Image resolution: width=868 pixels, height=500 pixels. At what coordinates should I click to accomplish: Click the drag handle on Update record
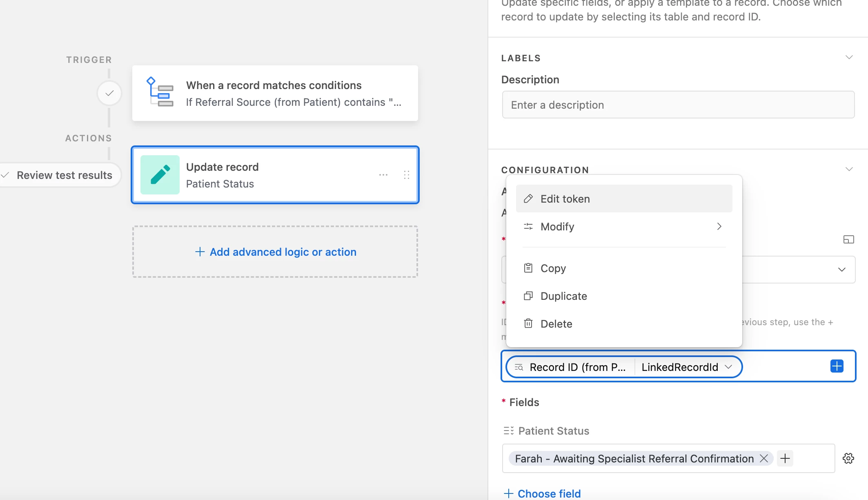click(x=406, y=175)
